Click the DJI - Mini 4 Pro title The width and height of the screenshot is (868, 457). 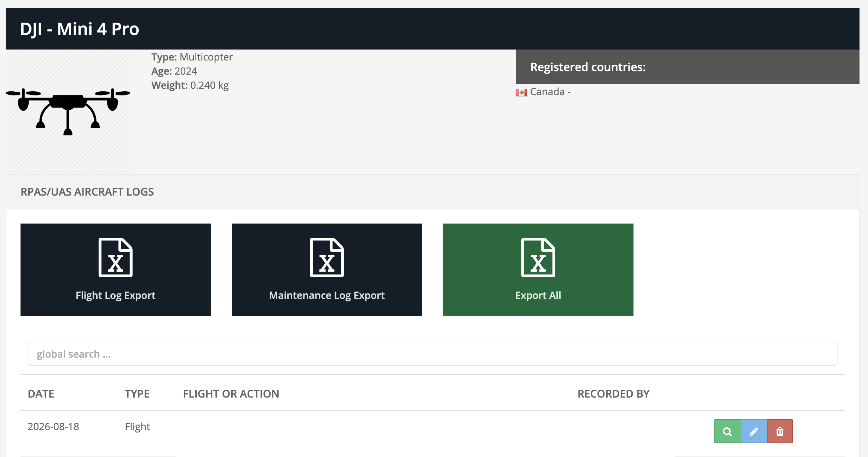tap(80, 29)
